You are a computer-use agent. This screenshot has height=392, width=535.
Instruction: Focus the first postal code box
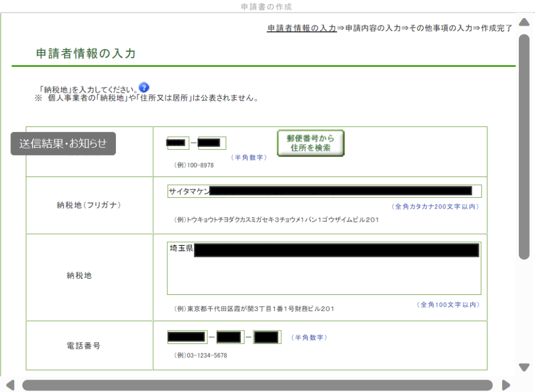click(178, 143)
